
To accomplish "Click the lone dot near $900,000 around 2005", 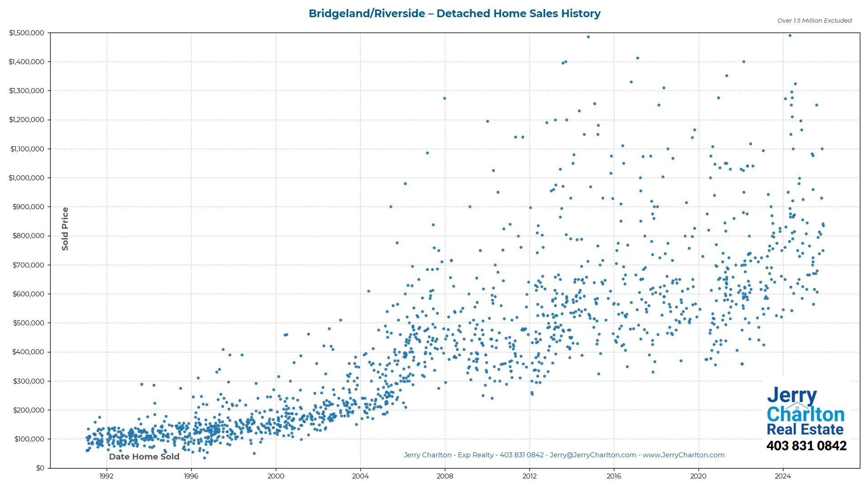I will (390, 206).
